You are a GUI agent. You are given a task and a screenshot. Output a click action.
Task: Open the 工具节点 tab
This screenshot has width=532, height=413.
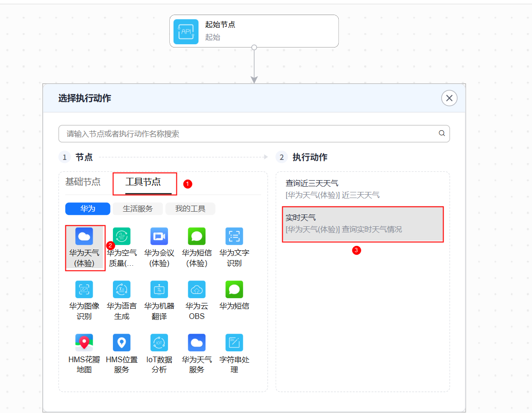[x=143, y=182]
